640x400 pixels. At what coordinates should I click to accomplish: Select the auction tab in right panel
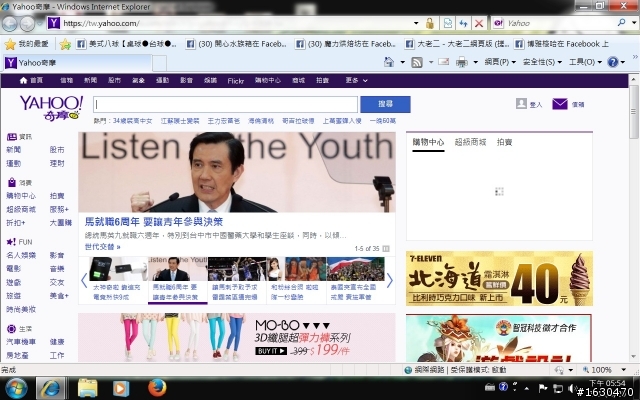point(504,142)
